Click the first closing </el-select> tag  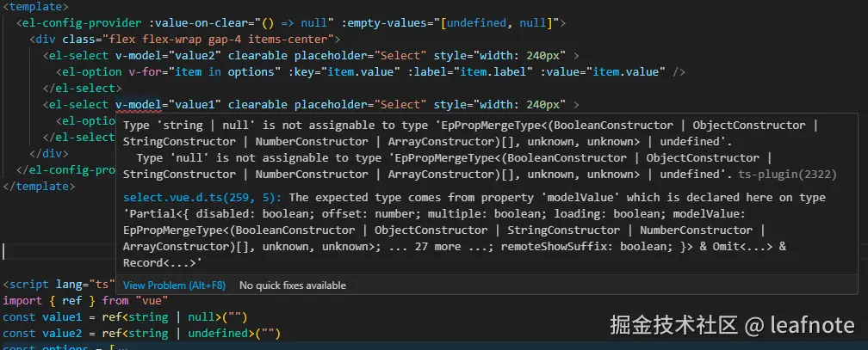(82, 89)
